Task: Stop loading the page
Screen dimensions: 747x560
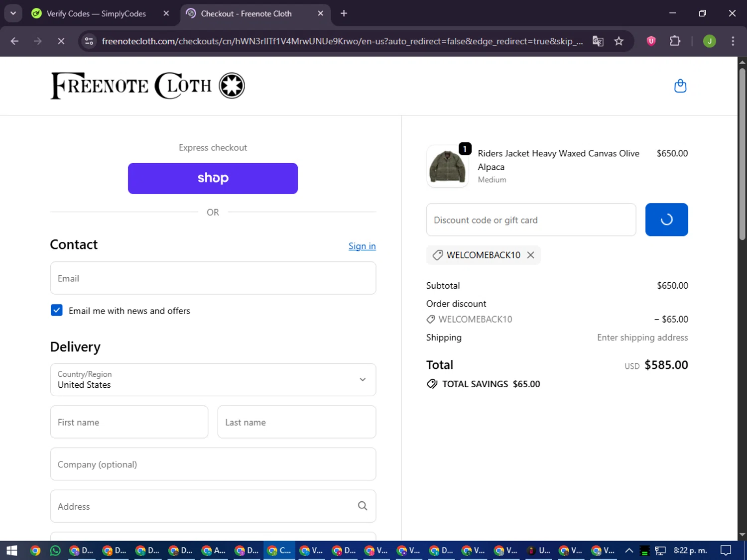Action: point(61,41)
